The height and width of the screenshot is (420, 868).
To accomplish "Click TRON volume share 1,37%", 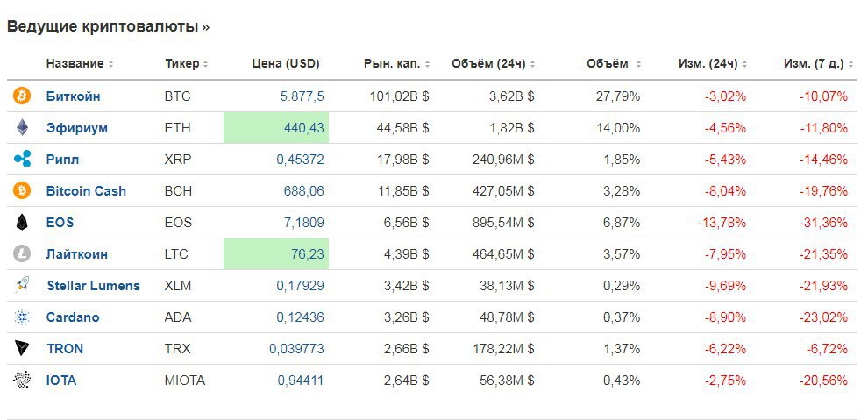I will (x=622, y=349).
